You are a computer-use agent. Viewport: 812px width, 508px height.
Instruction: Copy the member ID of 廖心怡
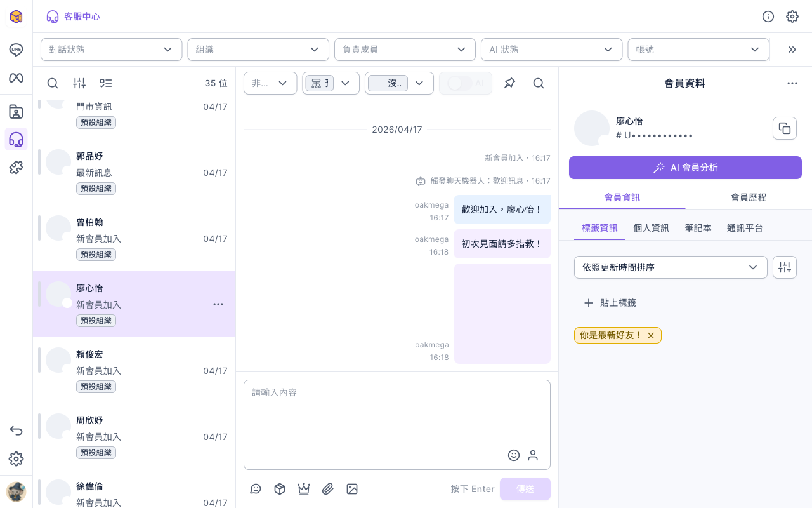(x=785, y=128)
